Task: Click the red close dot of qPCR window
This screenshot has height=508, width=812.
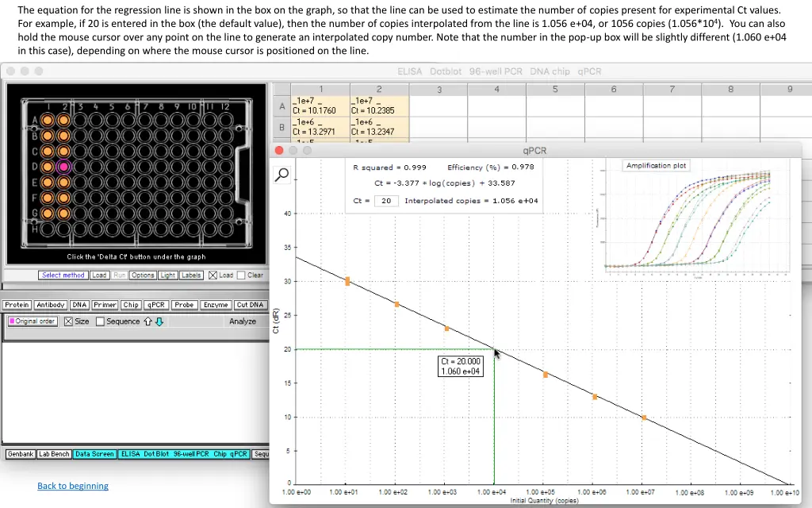Action: point(279,150)
